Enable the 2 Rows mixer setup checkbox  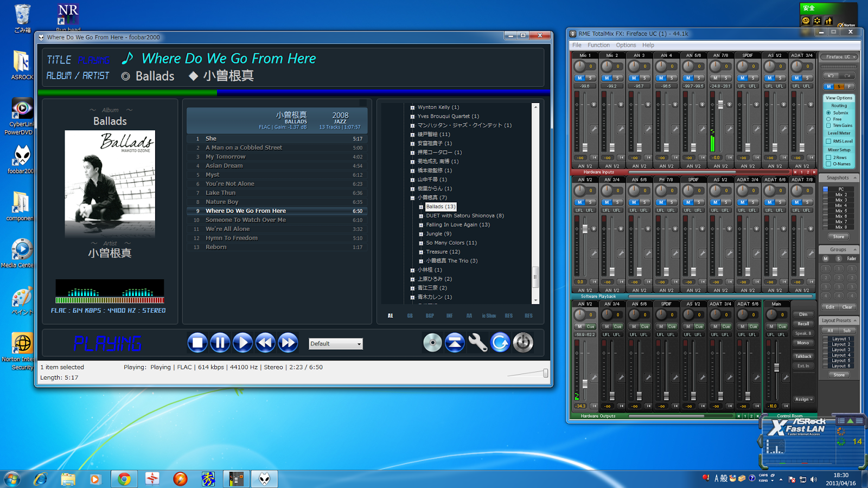pyautogui.click(x=828, y=158)
